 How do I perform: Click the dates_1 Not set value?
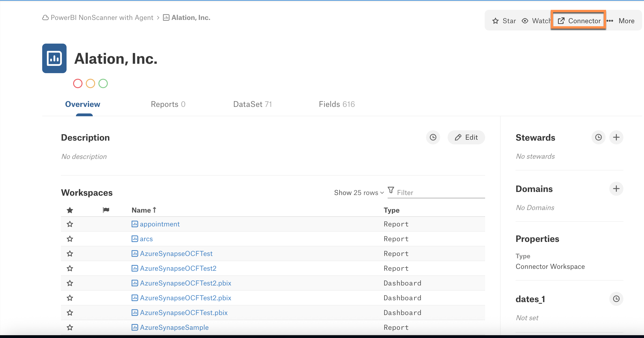(527, 318)
